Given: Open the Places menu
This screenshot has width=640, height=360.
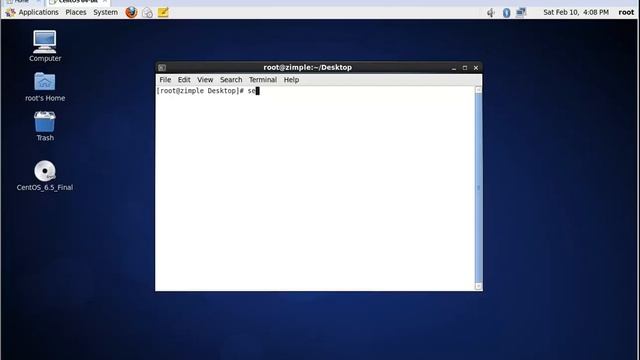Looking at the screenshot, I should (x=76, y=12).
